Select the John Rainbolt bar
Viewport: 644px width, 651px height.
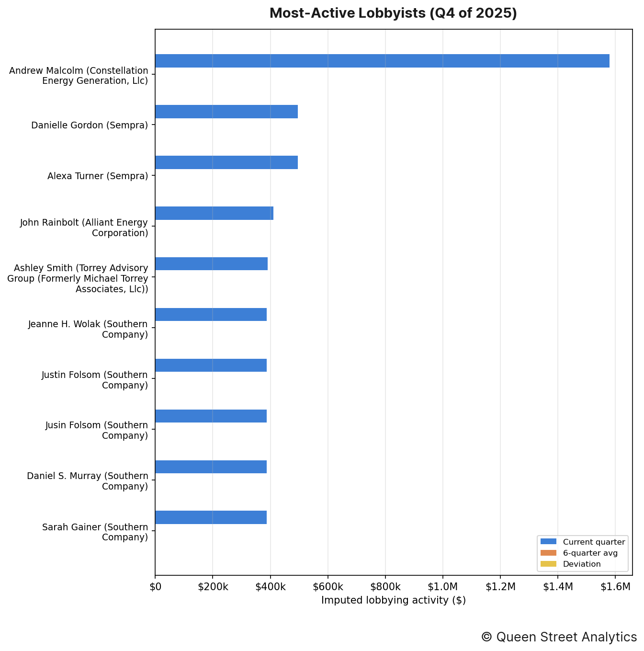click(214, 213)
